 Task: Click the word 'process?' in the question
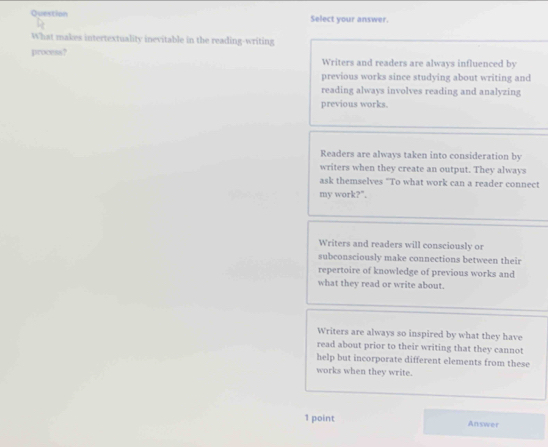[49, 52]
